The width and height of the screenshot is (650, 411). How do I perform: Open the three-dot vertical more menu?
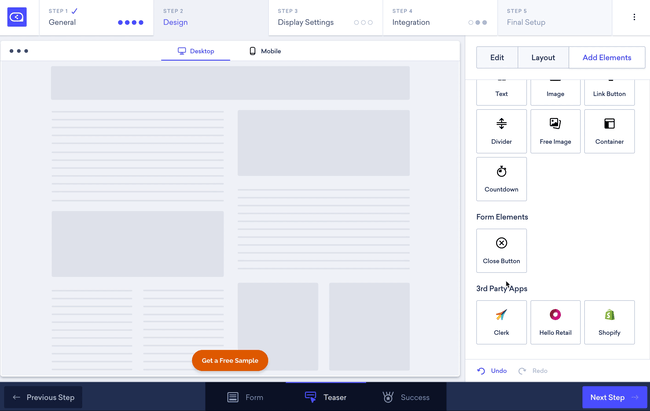[x=634, y=17]
